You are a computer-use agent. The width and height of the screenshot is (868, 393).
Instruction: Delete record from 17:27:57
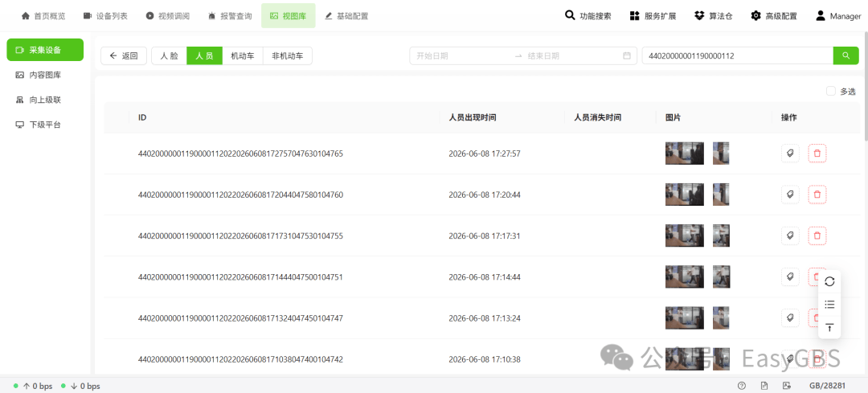pyautogui.click(x=817, y=154)
